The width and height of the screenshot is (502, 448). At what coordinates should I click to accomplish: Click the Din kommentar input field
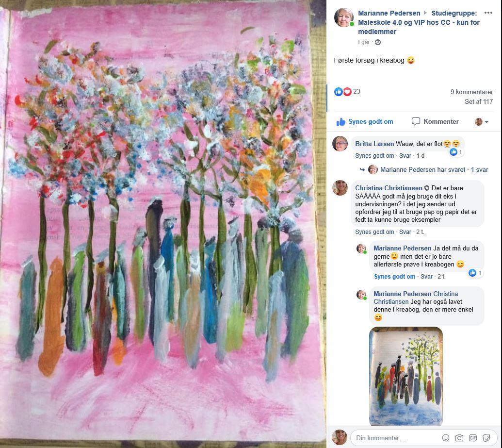coord(394,438)
